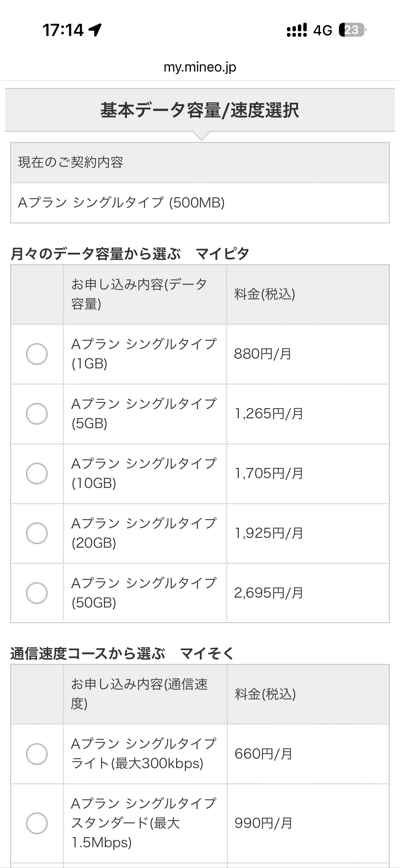The height and width of the screenshot is (868, 400).
Task: Select the 1GB plan radio button
Action: point(37,354)
